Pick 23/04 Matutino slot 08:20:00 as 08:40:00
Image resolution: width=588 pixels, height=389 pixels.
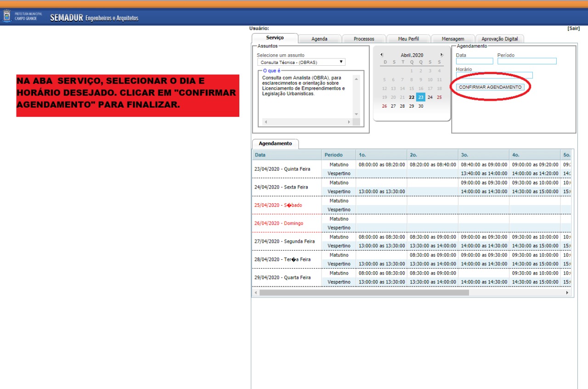point(433,165)
